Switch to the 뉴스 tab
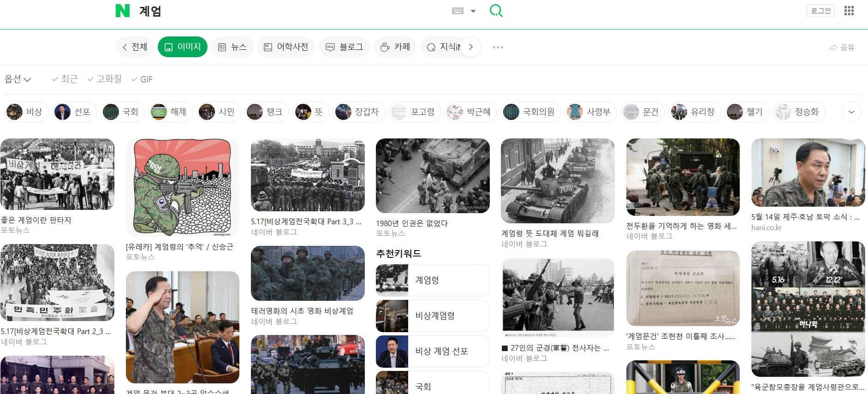The image size is (868, 394). (x=232, y=47)
